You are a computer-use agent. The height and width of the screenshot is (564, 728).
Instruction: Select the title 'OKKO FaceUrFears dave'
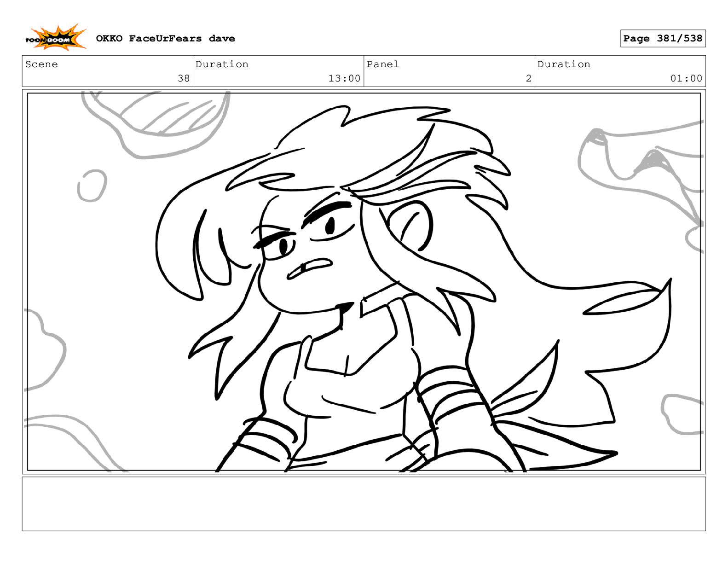click(165, 39)
